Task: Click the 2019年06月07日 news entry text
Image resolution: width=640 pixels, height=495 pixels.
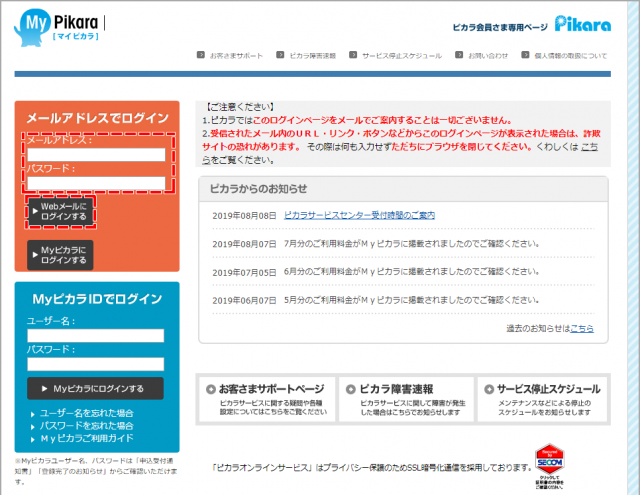Action: pos(411,300)
